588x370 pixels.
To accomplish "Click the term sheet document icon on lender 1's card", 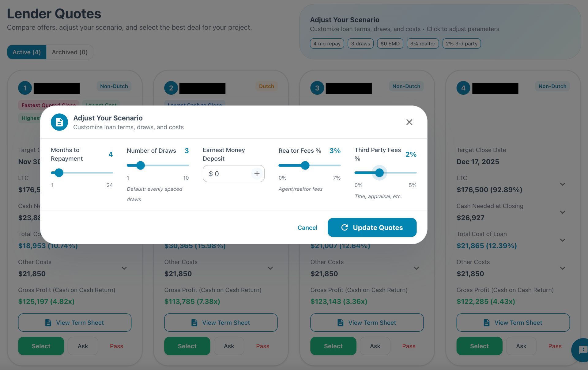I will tap(48, 322).
